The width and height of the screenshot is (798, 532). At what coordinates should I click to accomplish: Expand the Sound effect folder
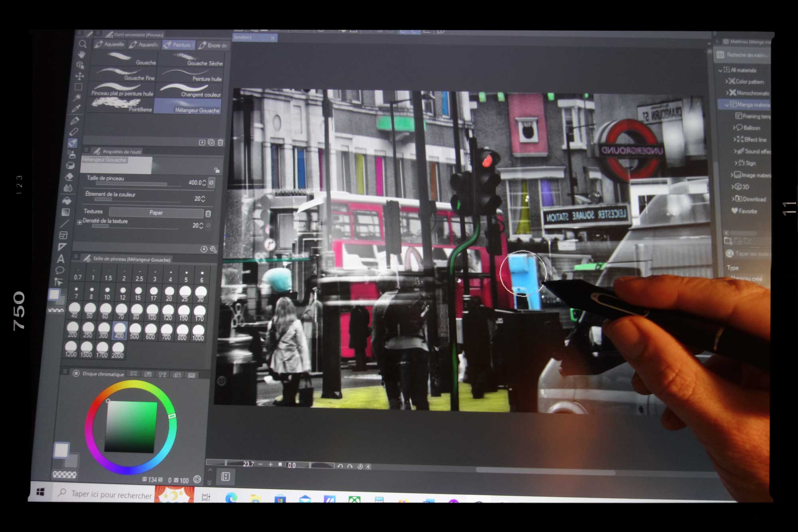(735, 151)
